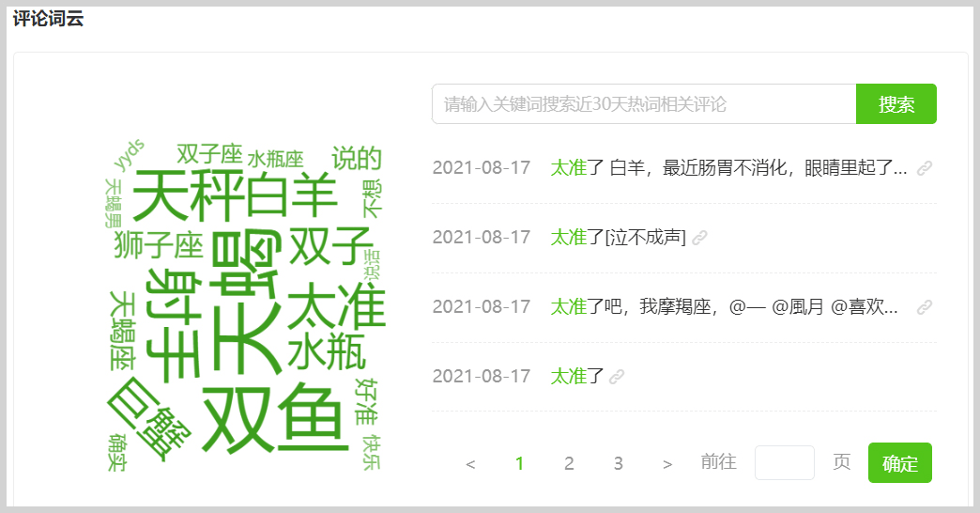
Task: Click the link icon beside the 白羊 comment
Action: pyautogui.click(x=925, y=168)
